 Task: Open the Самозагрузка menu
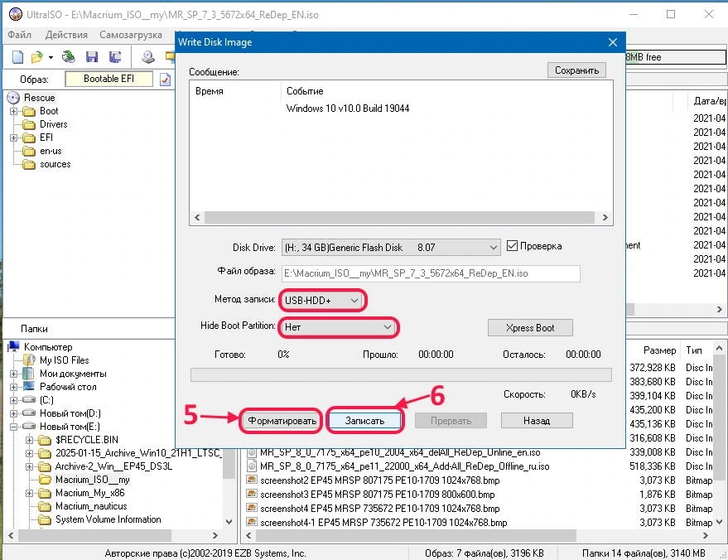tap(131, 35)
